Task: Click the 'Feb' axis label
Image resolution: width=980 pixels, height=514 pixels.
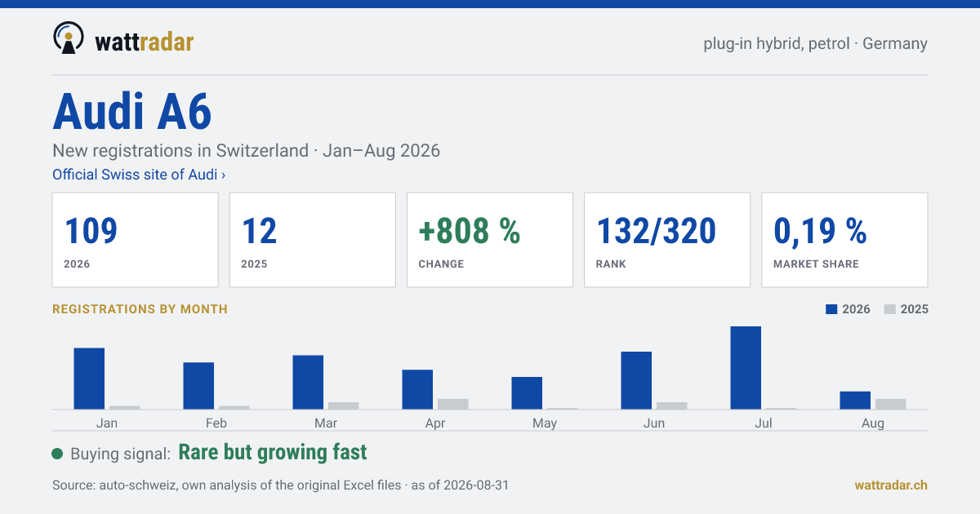Action: [x=216, y=423]
